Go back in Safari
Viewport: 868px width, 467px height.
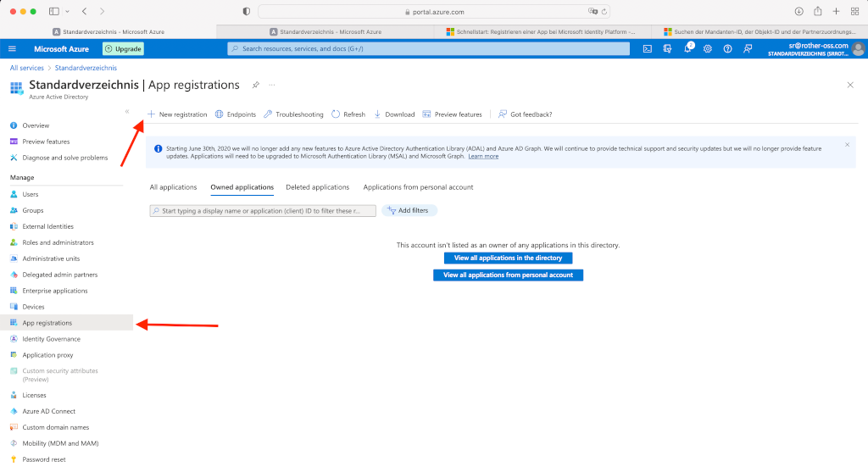pos(84,11)
